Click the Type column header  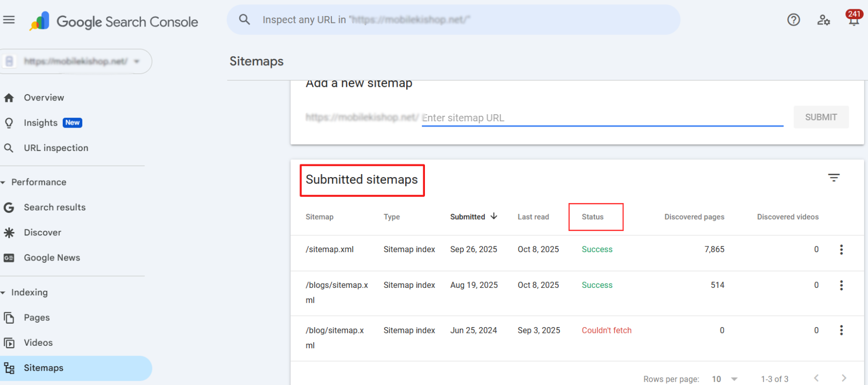[x=392, y=217]
